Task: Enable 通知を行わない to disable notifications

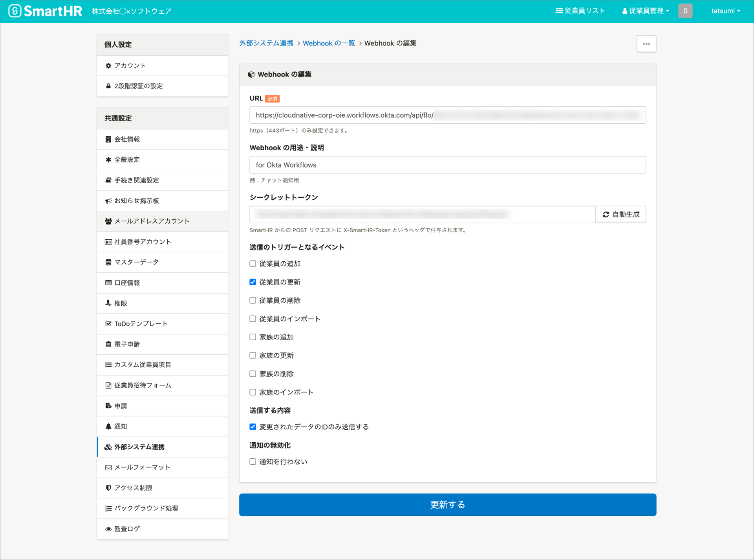Action: [x=253, y=461]
